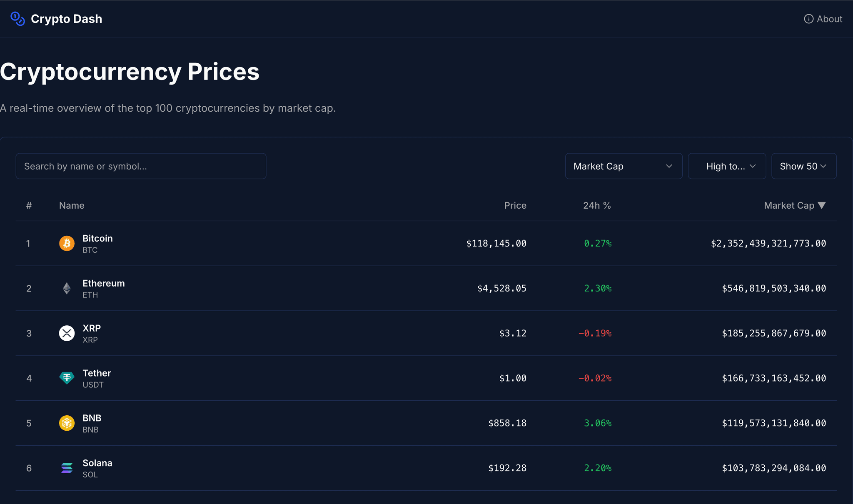This screenshot has height=504, width=853.
Task: Open the Market Cap sort dropdown
Action: coord(623,166)
